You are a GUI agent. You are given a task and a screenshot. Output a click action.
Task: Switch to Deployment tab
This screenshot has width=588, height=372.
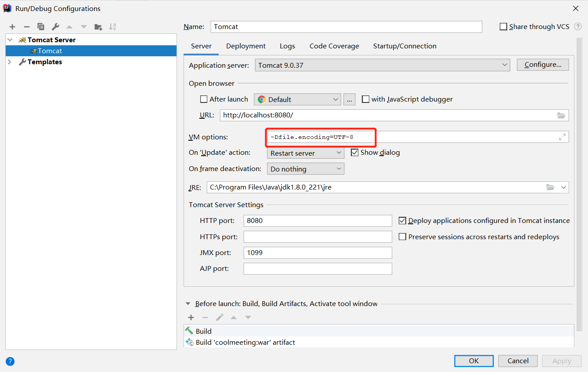[246, 46]
